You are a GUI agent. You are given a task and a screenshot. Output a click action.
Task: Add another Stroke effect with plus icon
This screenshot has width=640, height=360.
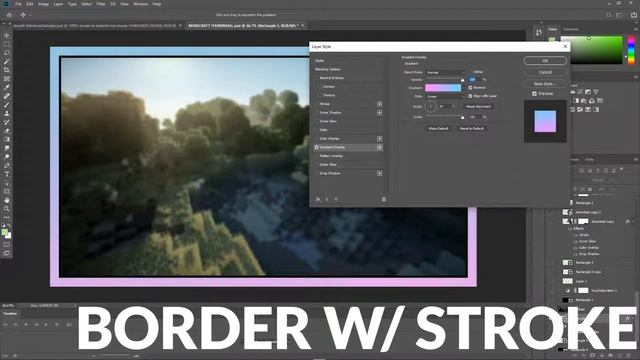click(x=380, y=104)
